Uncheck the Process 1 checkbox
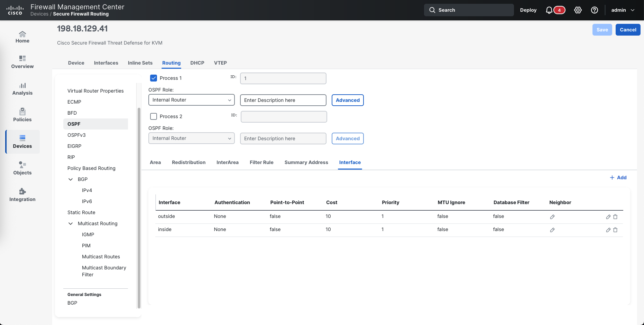The image size is (644, 325). pos(154,78)
